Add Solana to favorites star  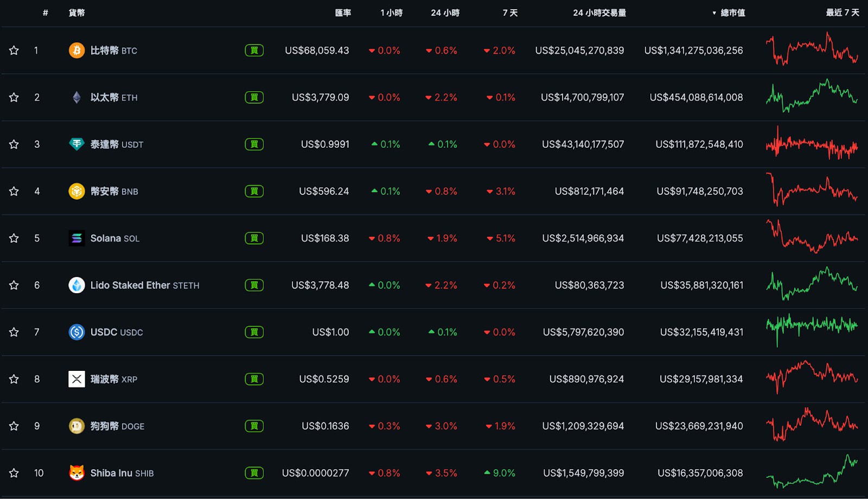(x=14, y=238)
